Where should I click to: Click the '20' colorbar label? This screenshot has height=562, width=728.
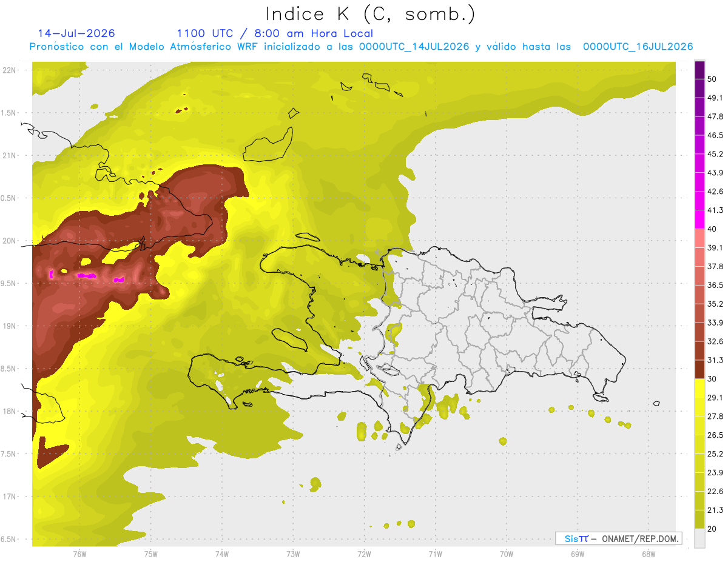712,529
